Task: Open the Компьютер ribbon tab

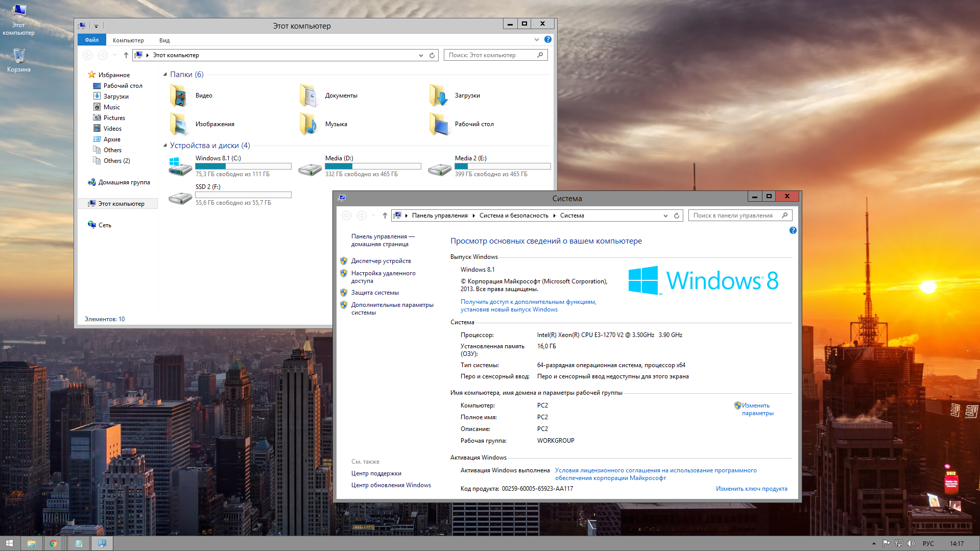Action: pyautogui.click(x=128, y=40)
